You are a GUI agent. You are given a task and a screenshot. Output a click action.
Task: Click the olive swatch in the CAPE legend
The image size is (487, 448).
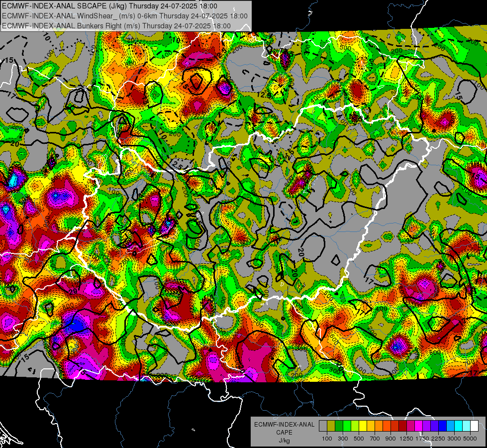tap(331, 426)
